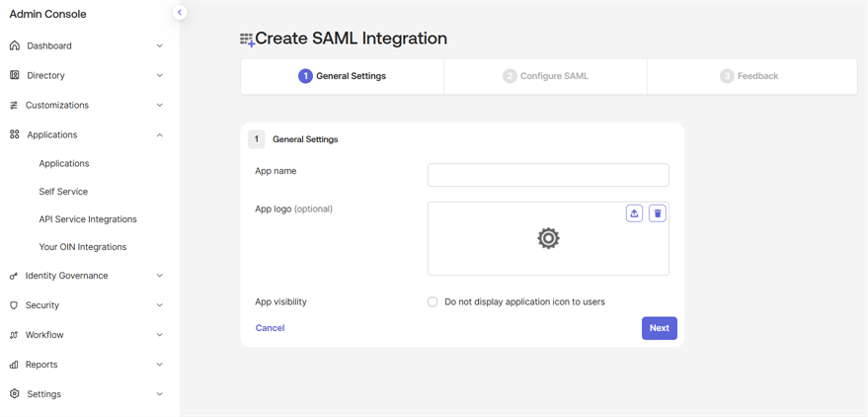Click the Customizations label in sidebar

57,105
